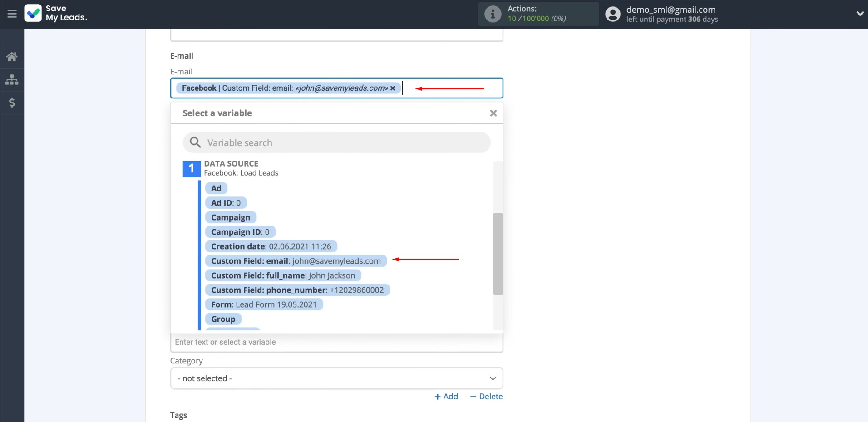
Task: Go to Home in the sidebar
Action: tap(12, 57)
